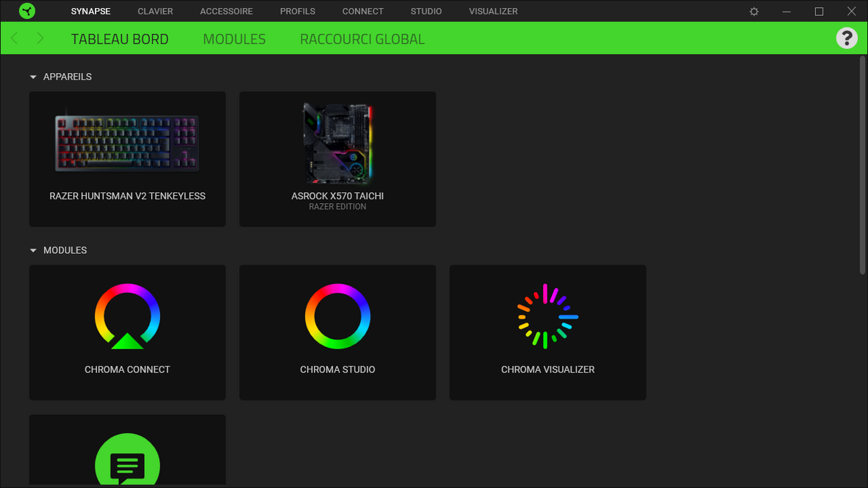Image resolution: width=868 pixels, height=488 pixels.
Task: Open the Clavier top tab
Action: [x=156, y=12]
